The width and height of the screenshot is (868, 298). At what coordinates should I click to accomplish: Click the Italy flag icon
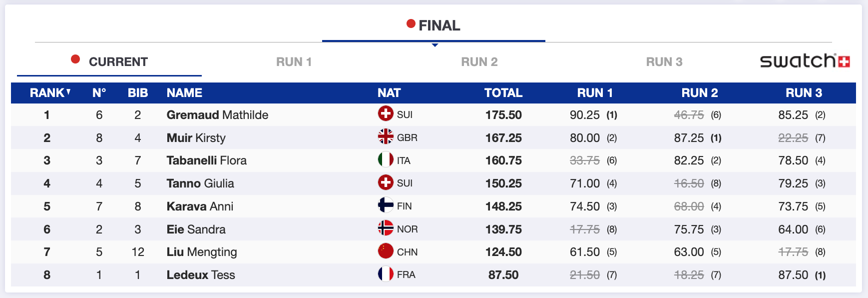[386, 159]
